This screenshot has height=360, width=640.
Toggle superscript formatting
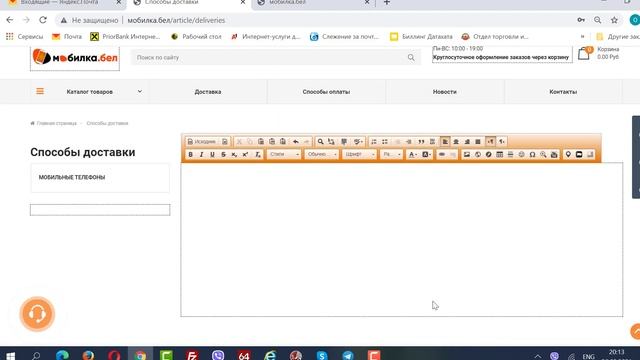click(x=245, y=155)
